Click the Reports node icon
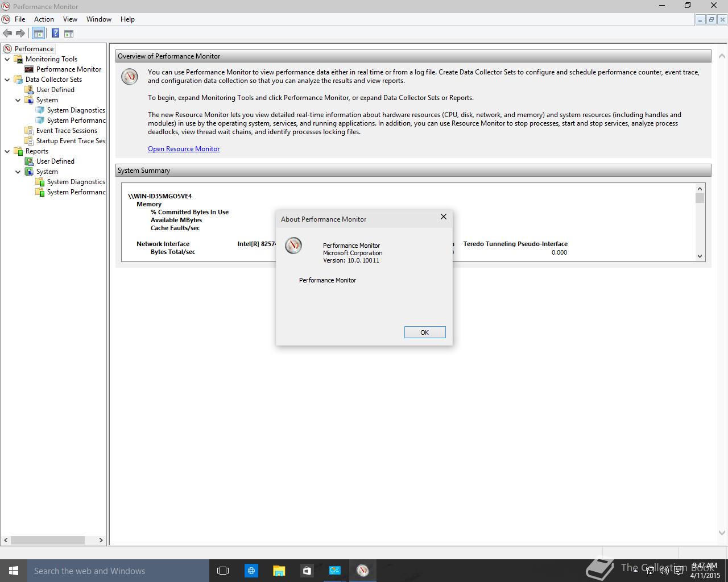The height and width of the screenshot is (582, 728). click(x=18, y=151)
